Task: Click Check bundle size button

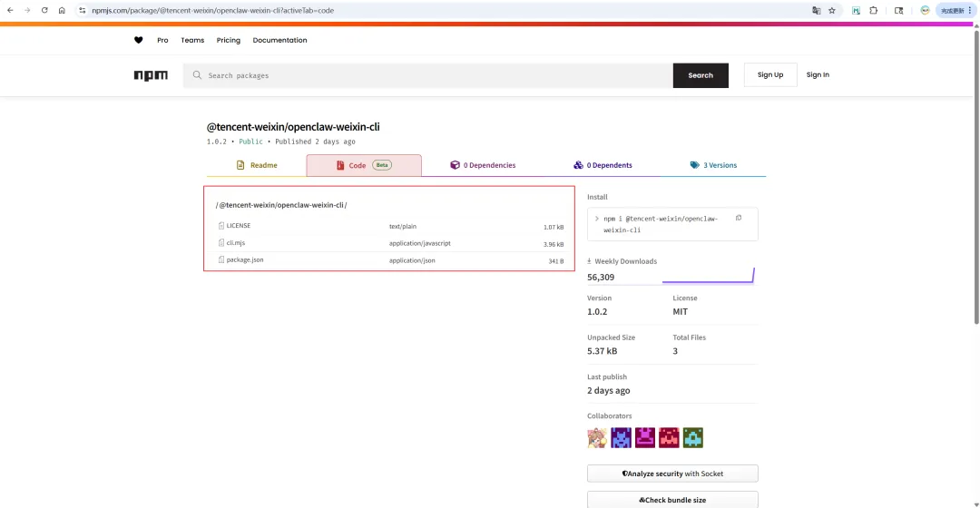Action: 672,500
